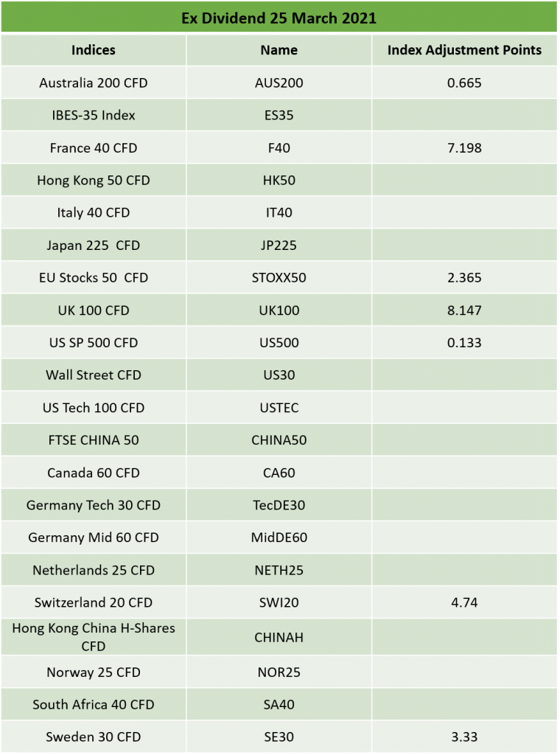Select the Hong Kong China H-Shares CFD cell
Image resolution: width=560 pixels, height=755 pixels.
pos(94,637)
